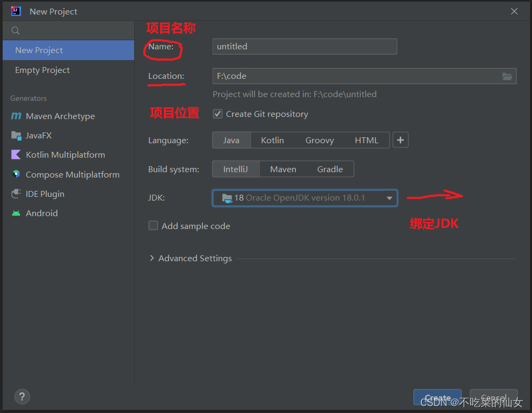The width and height of the screenshot is (532, 413).
Task: Browse for location using folder icon
Action: pos(507,76)
